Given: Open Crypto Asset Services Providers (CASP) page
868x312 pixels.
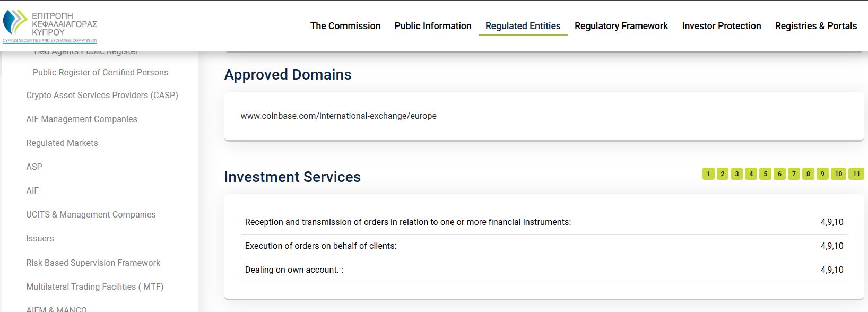Looking at the screenshot, I should click(102, 95).
